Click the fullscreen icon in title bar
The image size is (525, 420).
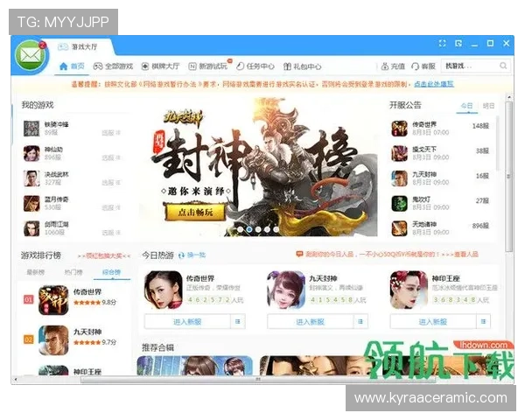(442, 43)
